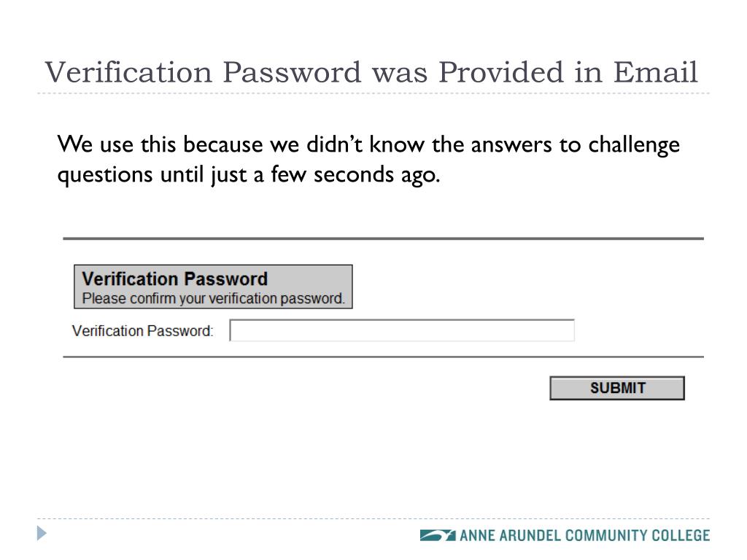This screenshot has height=560, width=747.
Task: Click the 'Verification Password:' field label
Action: click(x=142, y=330)
